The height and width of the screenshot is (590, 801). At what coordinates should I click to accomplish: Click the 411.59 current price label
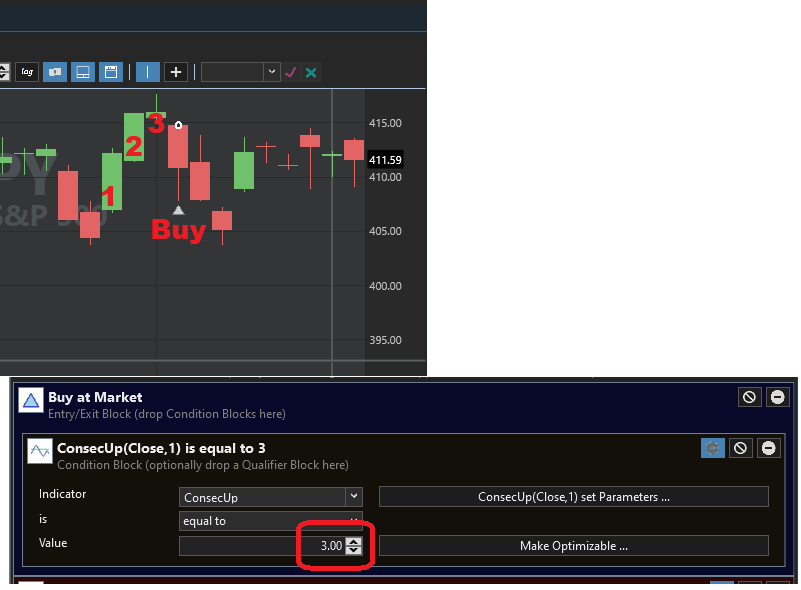[x=385, y=160]
